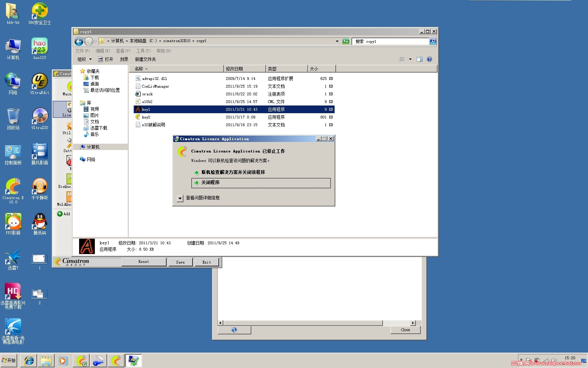The height and width of the screenshot is (368, 588).
Task: Open the 回收站 recycle bin
Action: [x=13, y=119]
